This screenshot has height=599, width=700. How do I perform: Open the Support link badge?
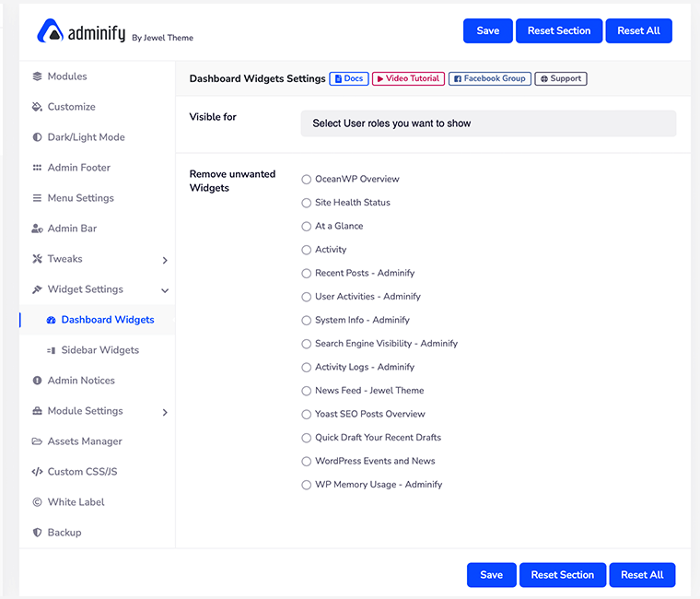[561, 78]
